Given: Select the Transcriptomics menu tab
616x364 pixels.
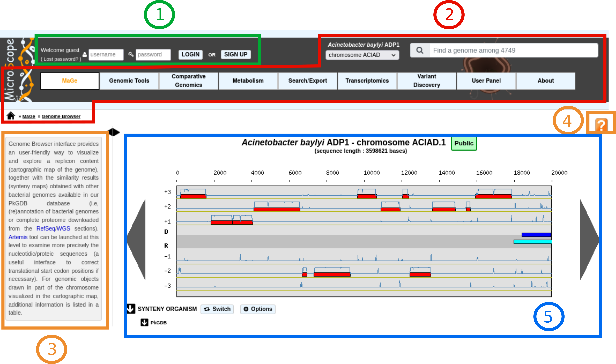Looking at the screenshot, I should [x=367, y=81].
